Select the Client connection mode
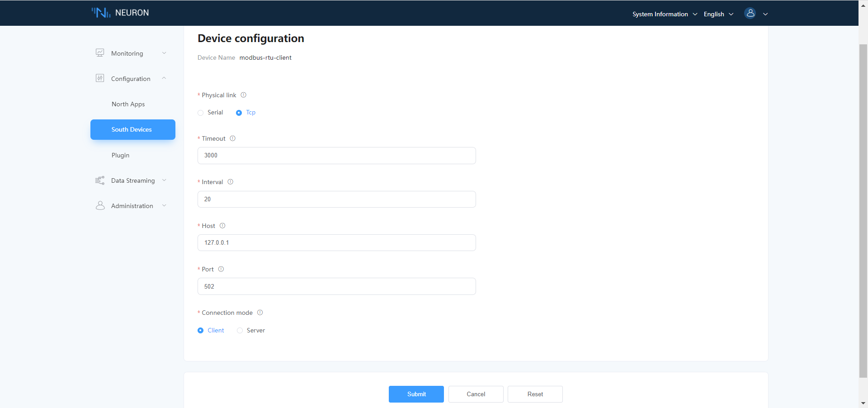The width and height of the screenshot is (868, 408). click(x=201, y=330)
